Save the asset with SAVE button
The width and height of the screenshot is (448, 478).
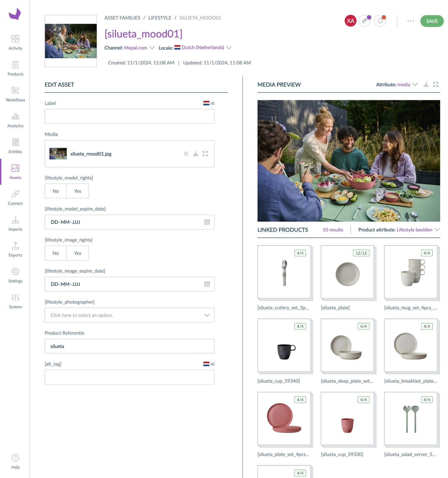click(432, 21)
